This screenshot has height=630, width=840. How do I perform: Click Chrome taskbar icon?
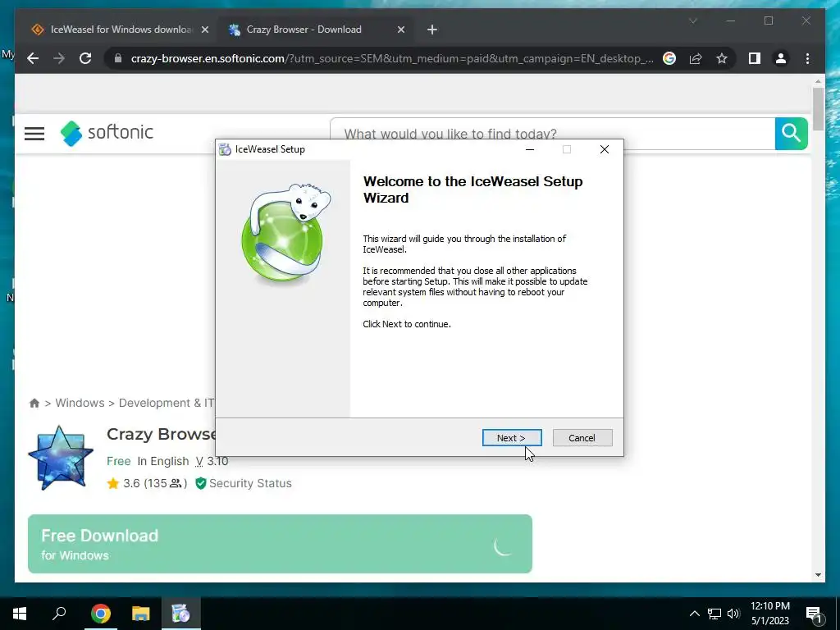pos(100,614)
